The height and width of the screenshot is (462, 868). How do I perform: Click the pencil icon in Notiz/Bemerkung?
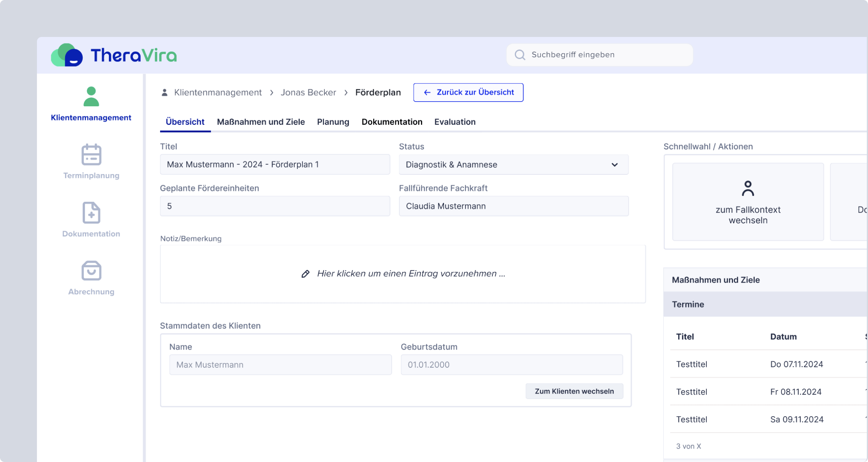pyautogui.click(x=306, y=273)
